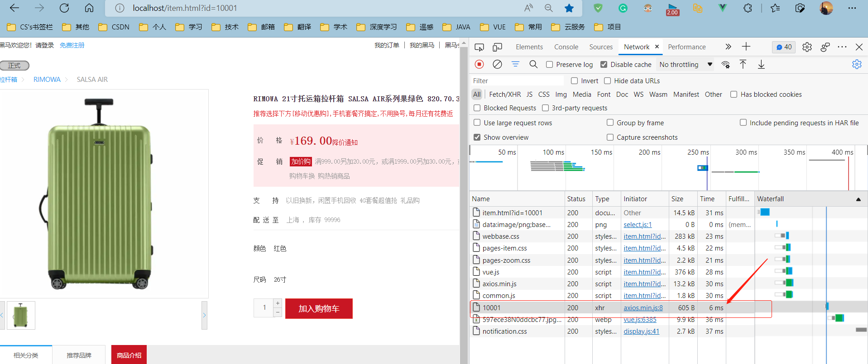
Task: Clear the network log
Action: point(497,64)
